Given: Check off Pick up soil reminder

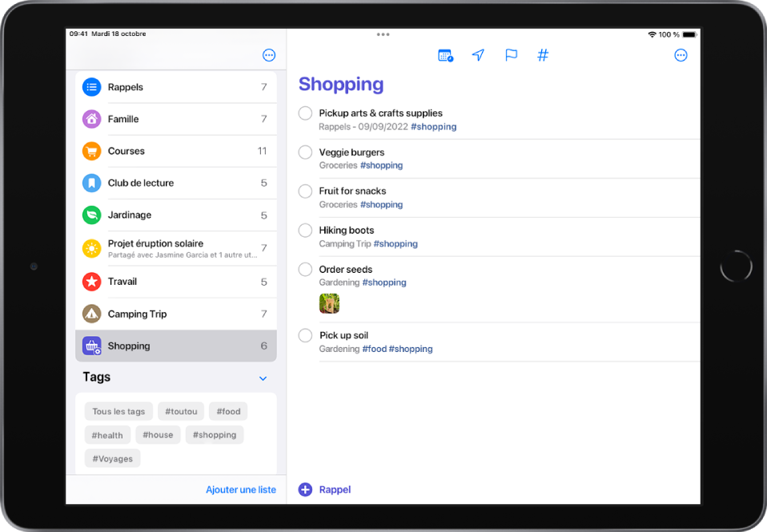Looking at the screenshot, I should click(305, 335).
